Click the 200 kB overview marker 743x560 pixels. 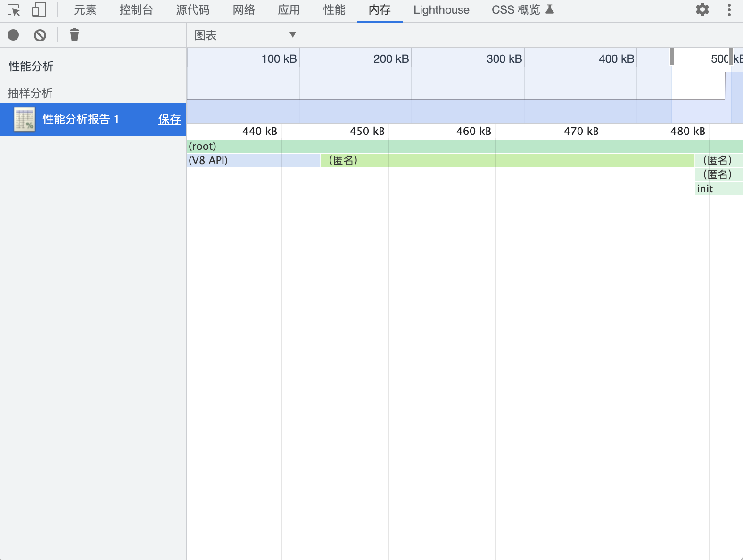pos(391,59)
